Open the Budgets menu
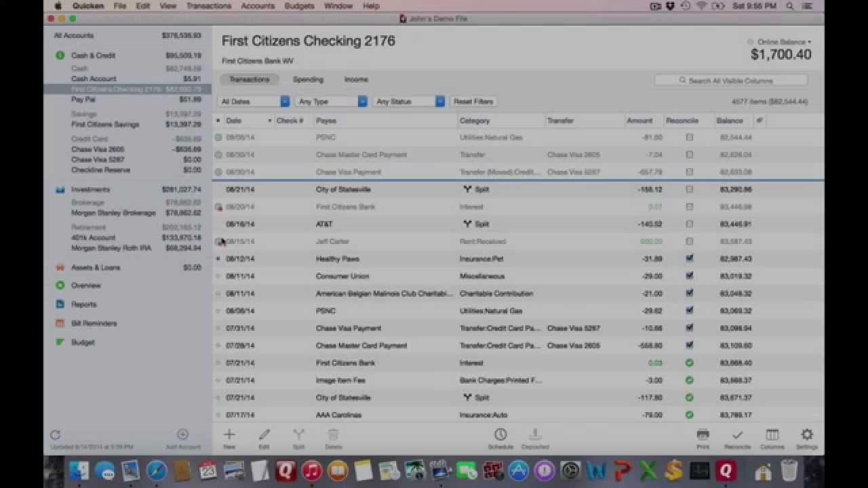Screen dimensions: 868x488 [299, 6]
